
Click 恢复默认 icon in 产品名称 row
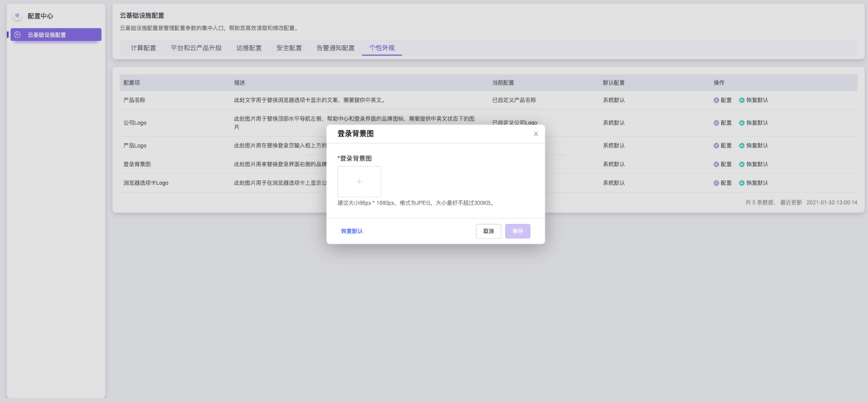coord(741,100)
